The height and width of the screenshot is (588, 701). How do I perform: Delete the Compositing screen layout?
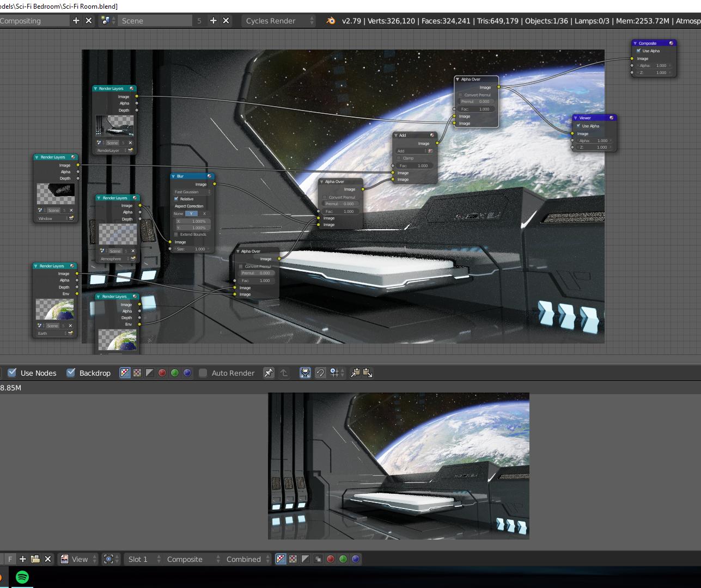coord(89,21)
